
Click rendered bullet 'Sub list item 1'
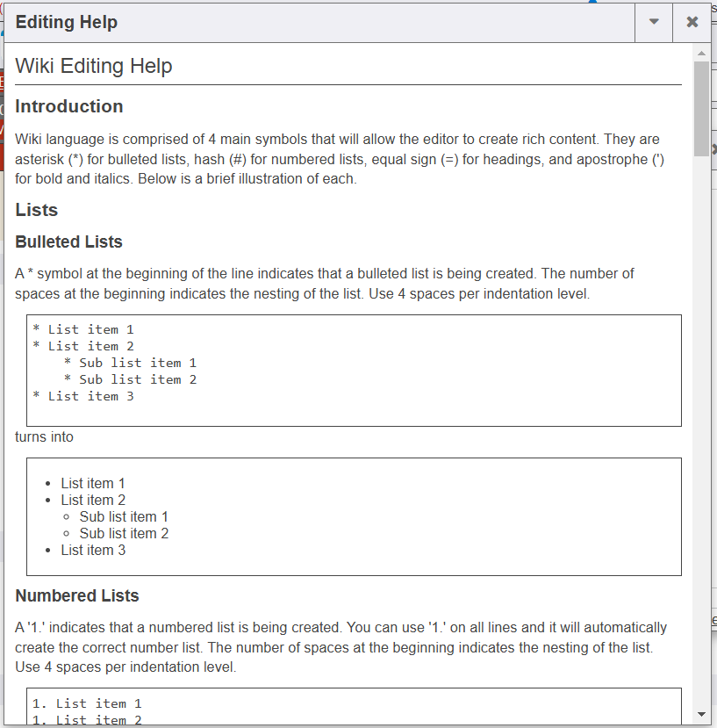pos(124,516)
